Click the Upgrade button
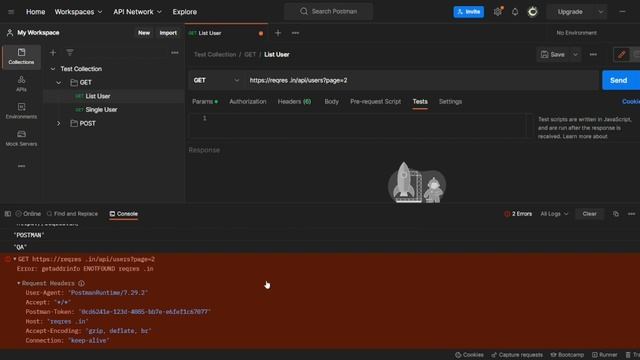 (x=571, y=12)
